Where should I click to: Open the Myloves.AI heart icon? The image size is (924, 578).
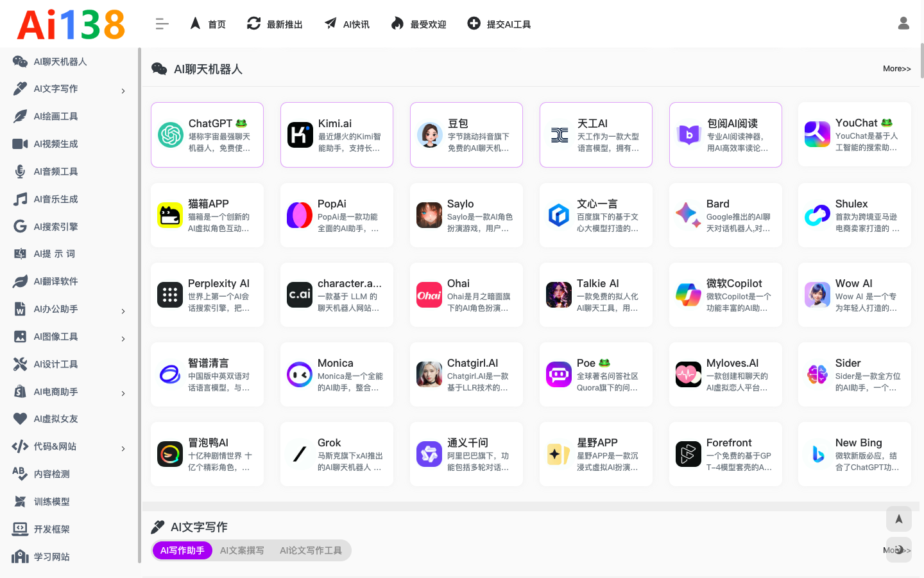(689, 374)
